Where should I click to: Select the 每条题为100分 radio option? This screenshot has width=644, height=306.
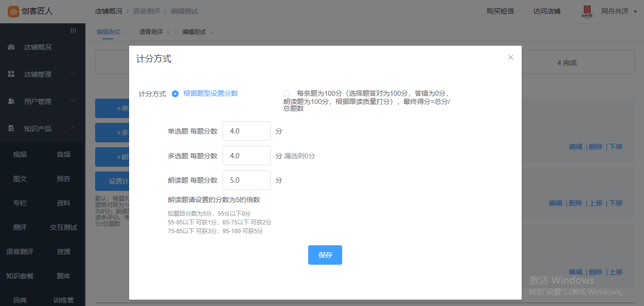click(x=287, y=93)
